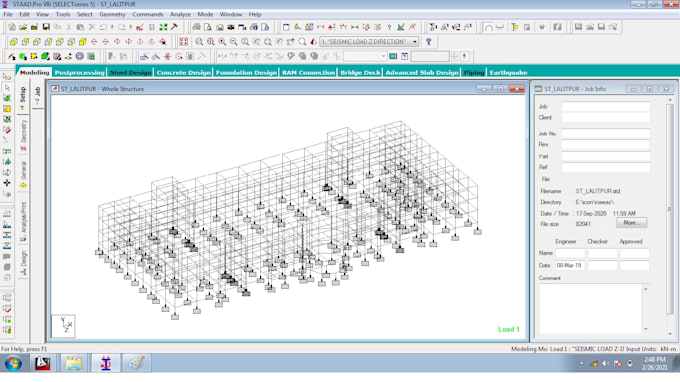Click the AutoCAD taskbar icon
Image resolution: width=680 pixels, height=382 pixels.
point(42,363)
